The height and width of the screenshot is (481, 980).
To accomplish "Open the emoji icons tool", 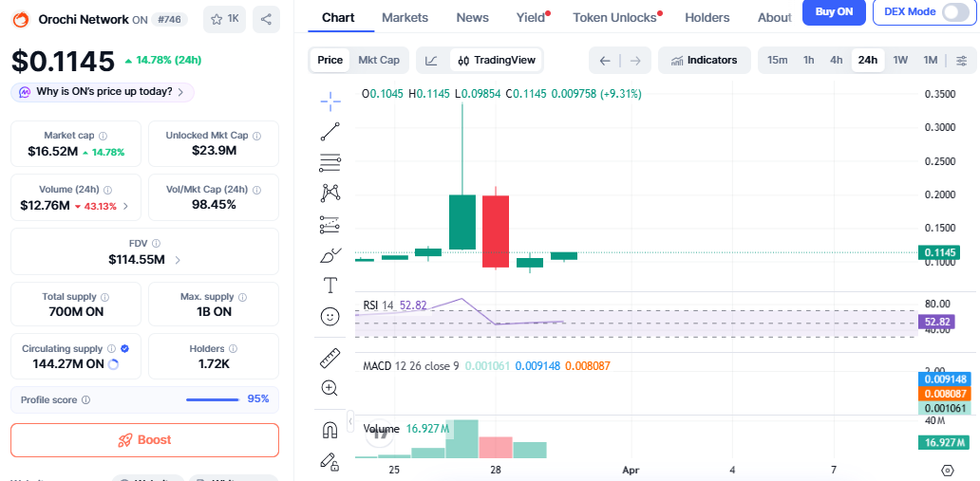I will tap(330, 316).
